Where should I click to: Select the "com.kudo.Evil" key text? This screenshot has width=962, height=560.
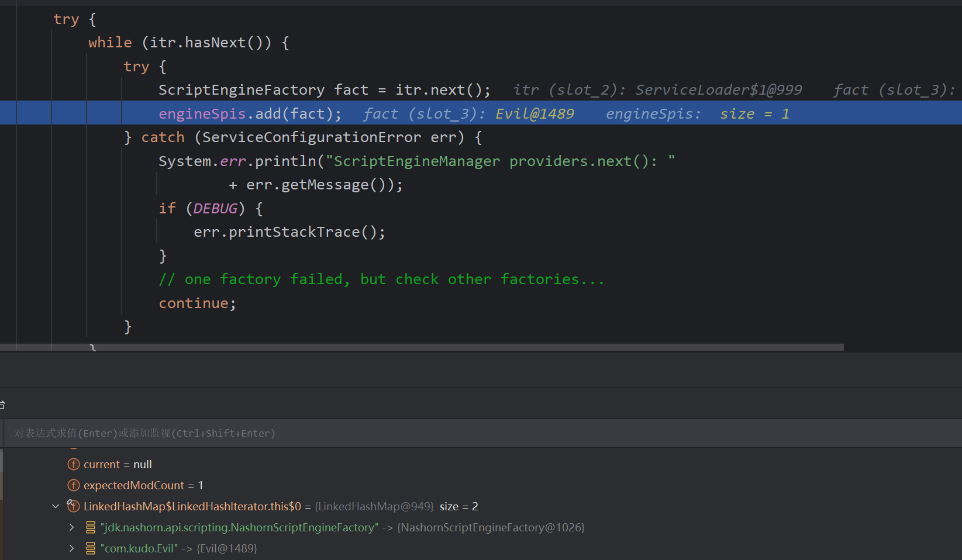139,548
